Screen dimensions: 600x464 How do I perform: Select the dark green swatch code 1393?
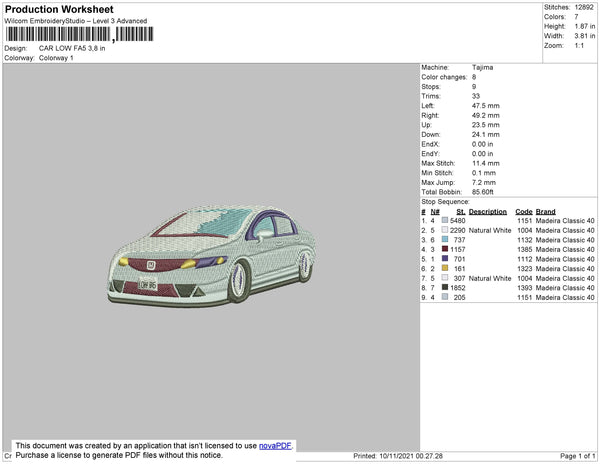tap(446, 287)
